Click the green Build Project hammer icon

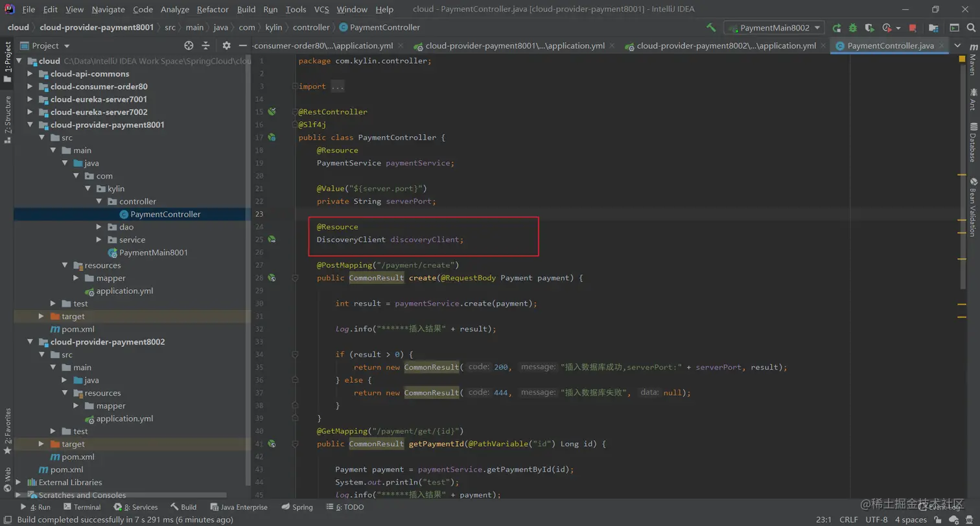(711, 28)
